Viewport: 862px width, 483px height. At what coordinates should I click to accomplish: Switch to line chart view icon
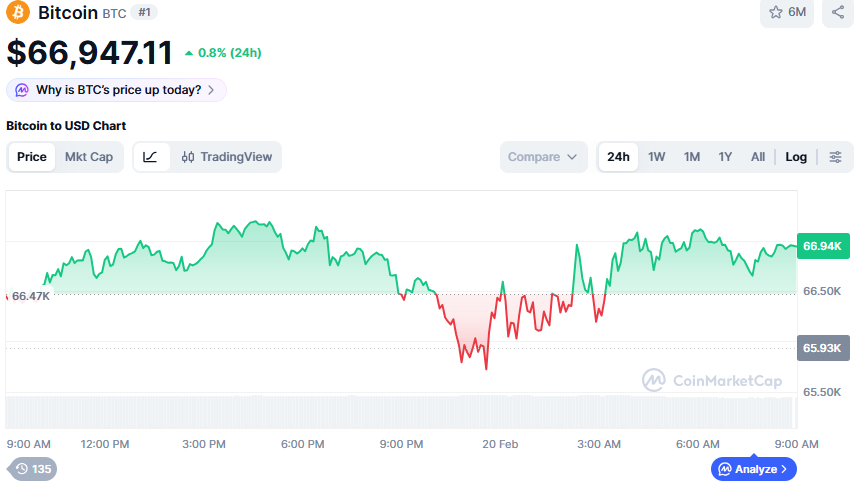tap(150, 157)
